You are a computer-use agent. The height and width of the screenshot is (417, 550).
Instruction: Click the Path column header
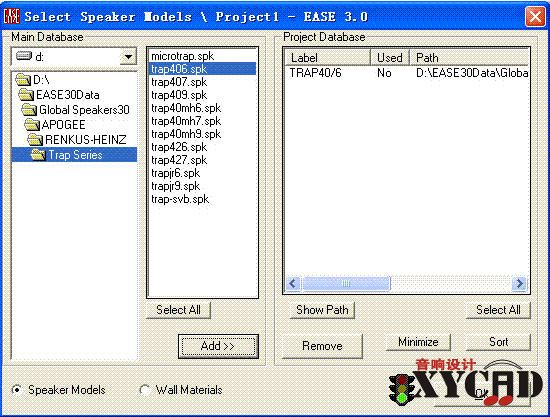(469, 58)
